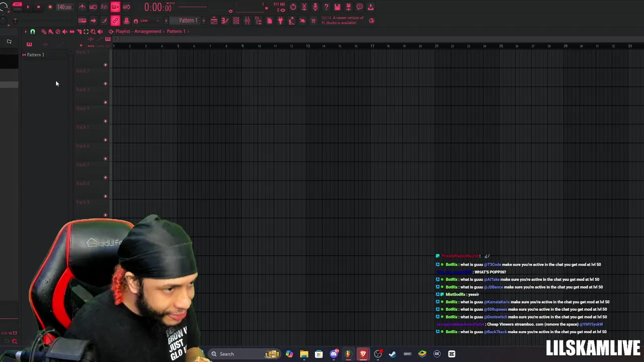Mute Track 4 using its dot
Viewport: 644px width, 362px height.
[105, 121]
